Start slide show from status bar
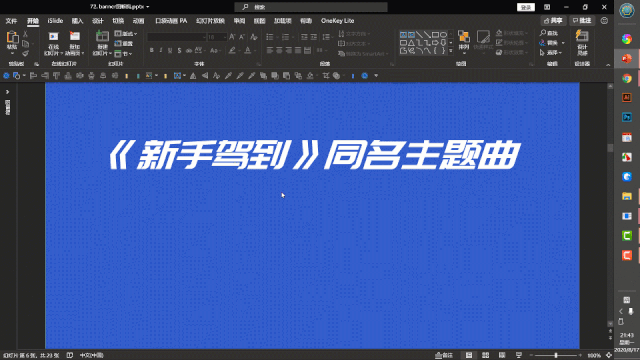This screenshot has height=360, width=640. [519, 355]
